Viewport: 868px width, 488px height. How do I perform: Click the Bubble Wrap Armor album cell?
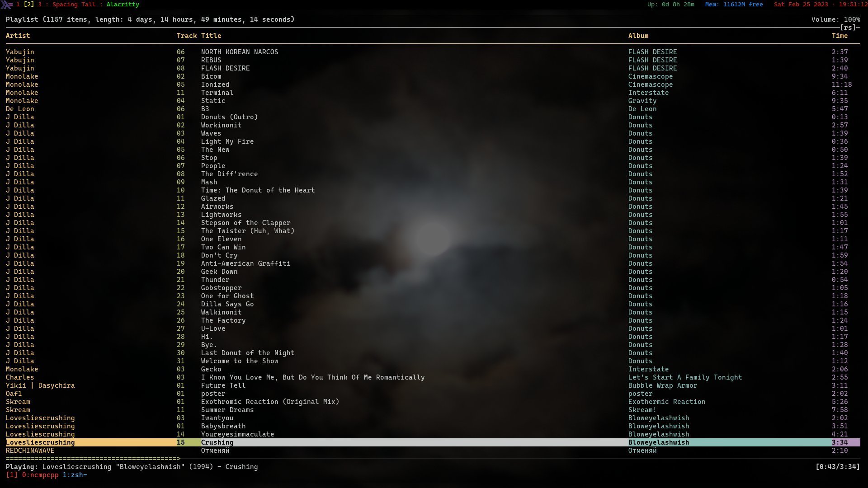[x=662, y=385]
